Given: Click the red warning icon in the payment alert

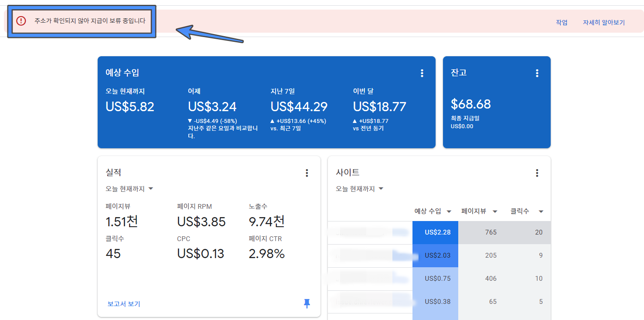Looking at the screenshot, I should pyautogui.click(x=20, y=20).
